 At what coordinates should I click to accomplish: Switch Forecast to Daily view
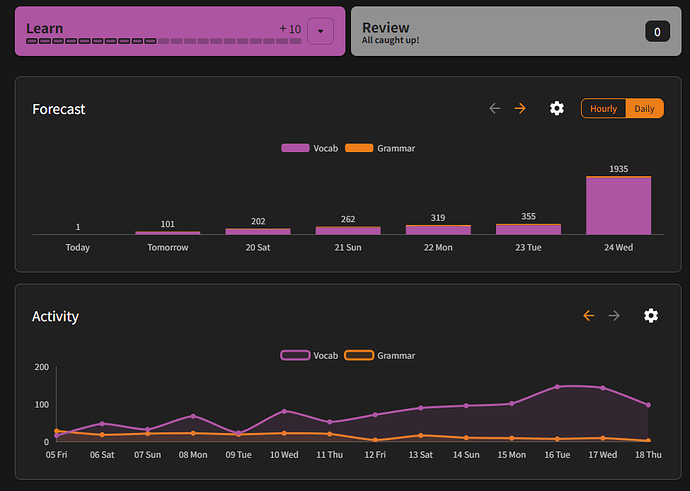click(644, 108)
